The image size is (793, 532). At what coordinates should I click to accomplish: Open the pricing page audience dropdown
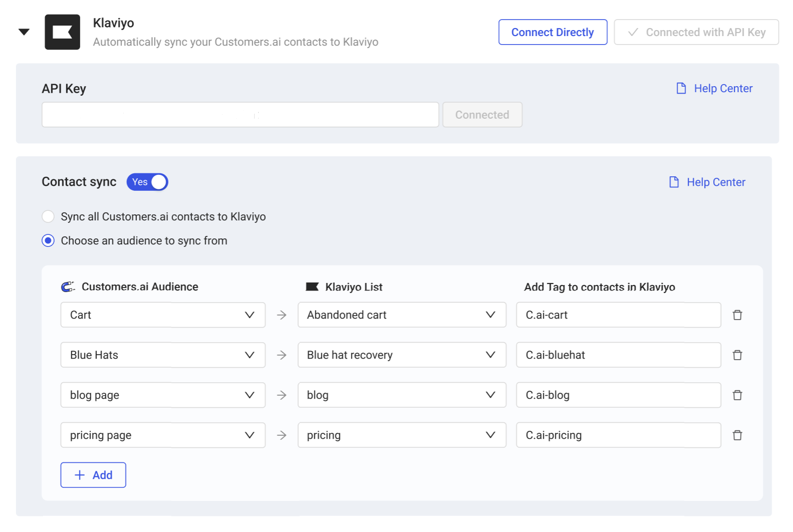163,435
